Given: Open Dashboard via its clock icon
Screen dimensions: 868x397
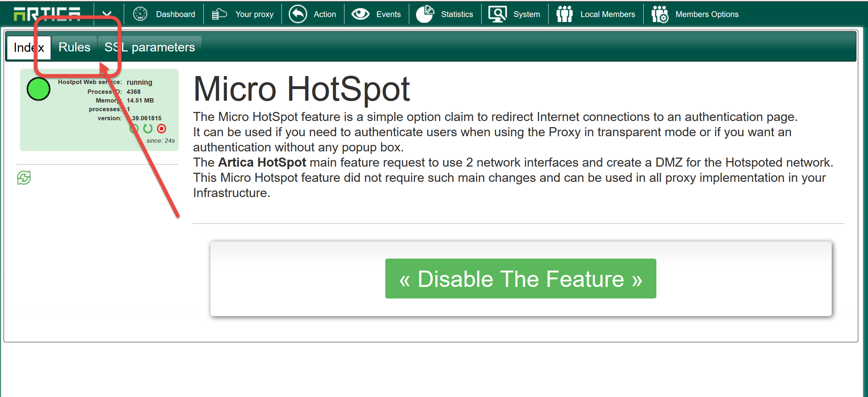Looking at the screenshot, I should click(140, 14).
